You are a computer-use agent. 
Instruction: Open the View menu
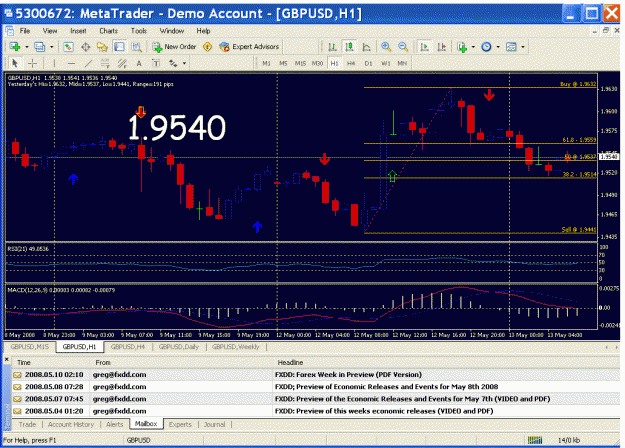point(50,31)
